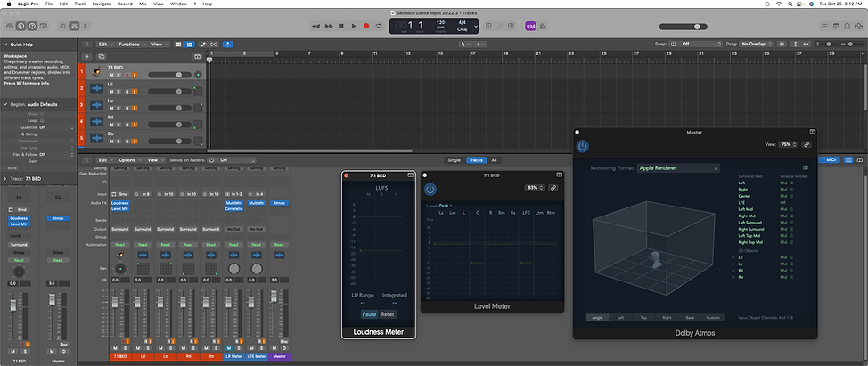Open Options menu in the Mixer
The image size is (868, 366).
[129, 159]
